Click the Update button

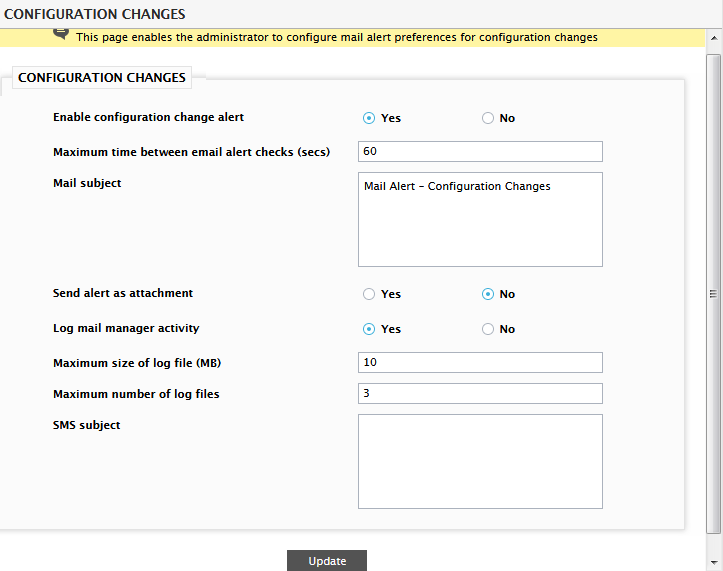[327, 560]
